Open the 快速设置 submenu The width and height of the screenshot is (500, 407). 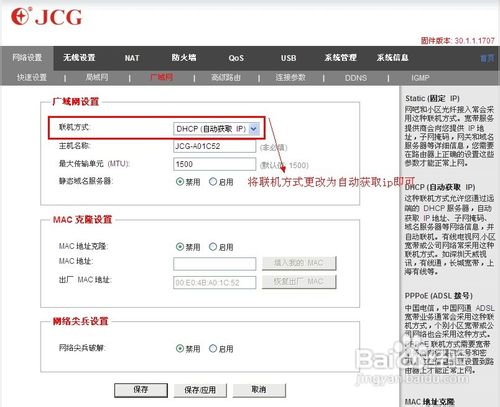pos(32,78)
